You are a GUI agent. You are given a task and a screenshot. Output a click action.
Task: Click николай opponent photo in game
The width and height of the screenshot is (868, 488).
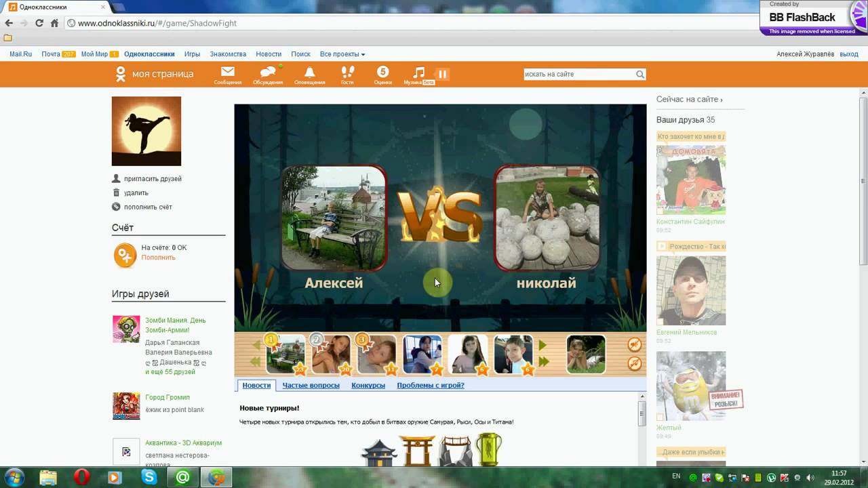[547, 218]
